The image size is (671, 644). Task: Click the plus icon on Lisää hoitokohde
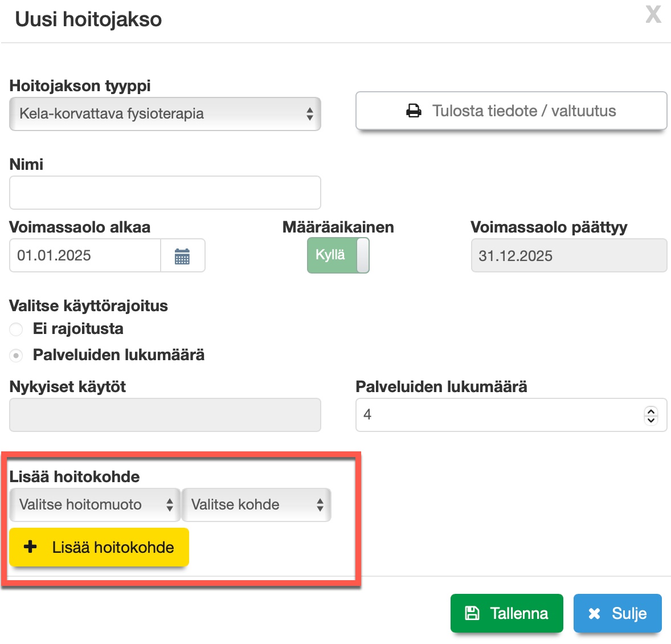point(30,547)
